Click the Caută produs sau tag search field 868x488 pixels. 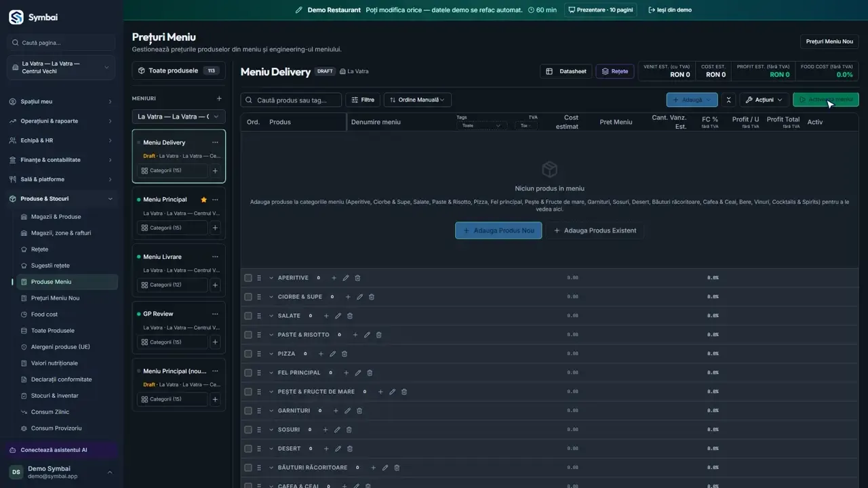point(292,100)
